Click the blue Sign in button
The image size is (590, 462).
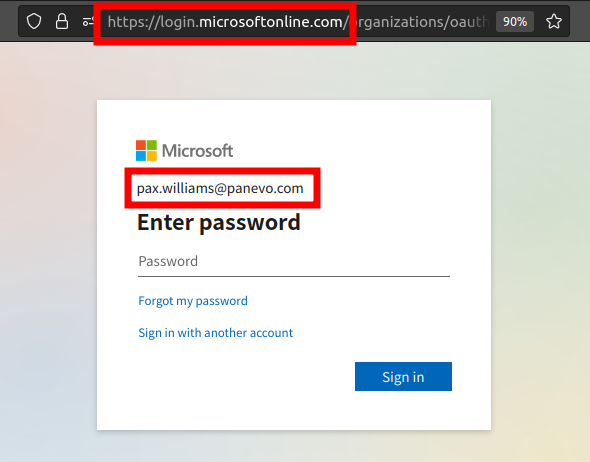pos(403,377)
